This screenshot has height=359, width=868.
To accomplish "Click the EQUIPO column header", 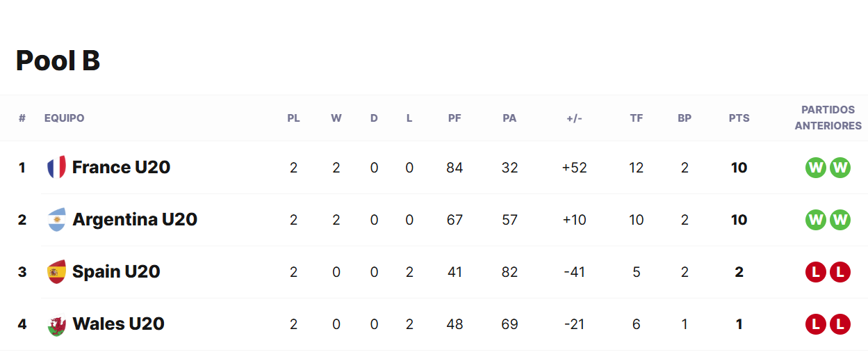I will 64,118.
